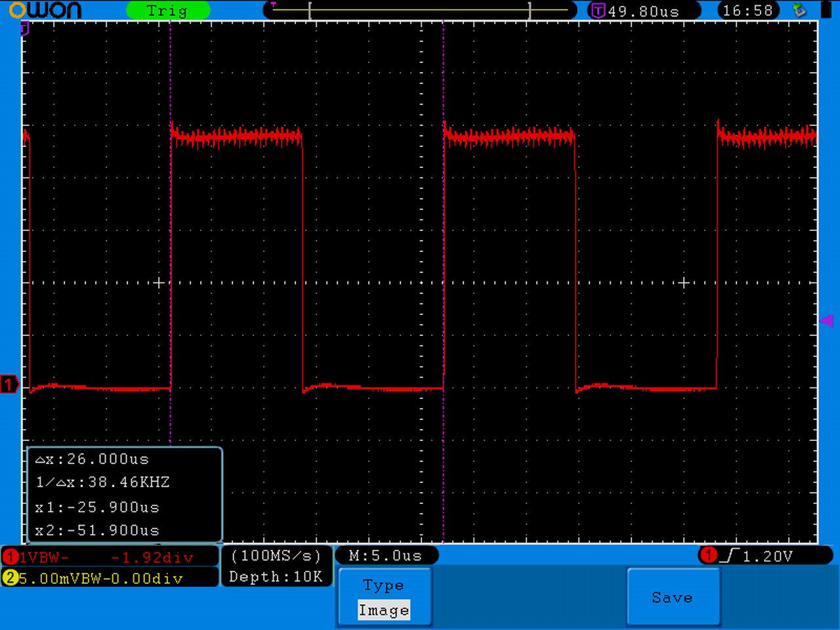
Task: Toggle channel 1 using its red badge
Action: [10, 557]
